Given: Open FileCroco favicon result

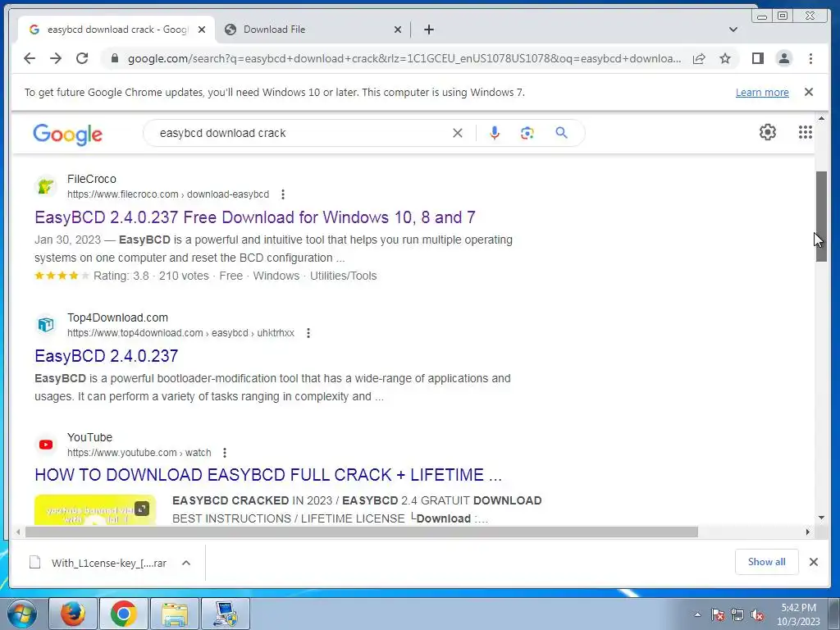Looking at the screenshot, I should point(46,186).
